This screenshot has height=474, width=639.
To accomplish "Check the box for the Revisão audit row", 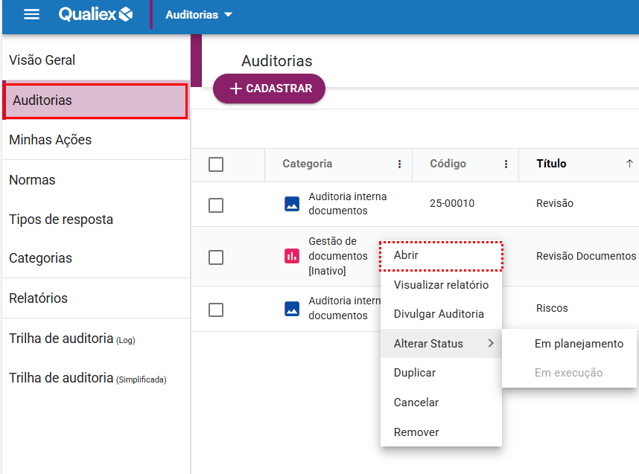I will point(216,204).
